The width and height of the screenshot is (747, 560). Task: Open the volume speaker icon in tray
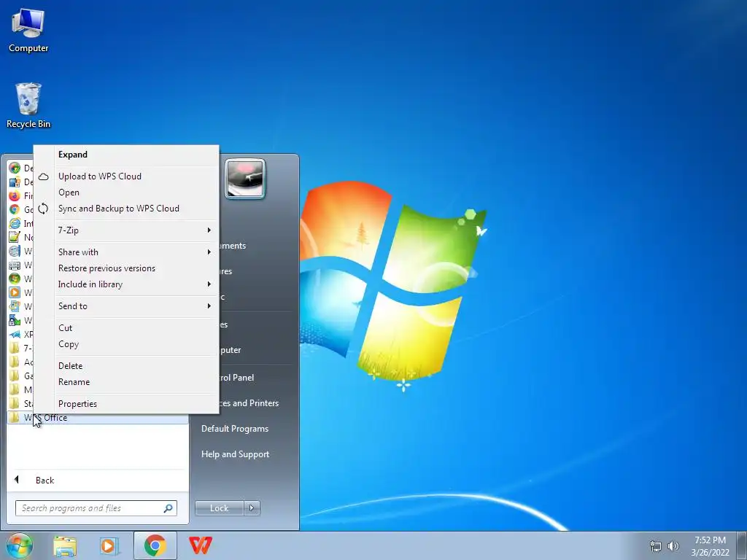pyautogui.click(x=673, y=546)
